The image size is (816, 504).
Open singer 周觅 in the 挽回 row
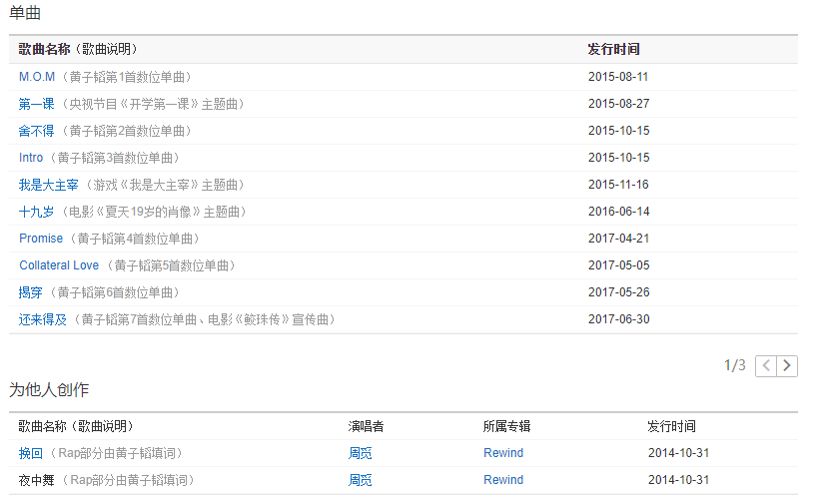pos(360,453)
